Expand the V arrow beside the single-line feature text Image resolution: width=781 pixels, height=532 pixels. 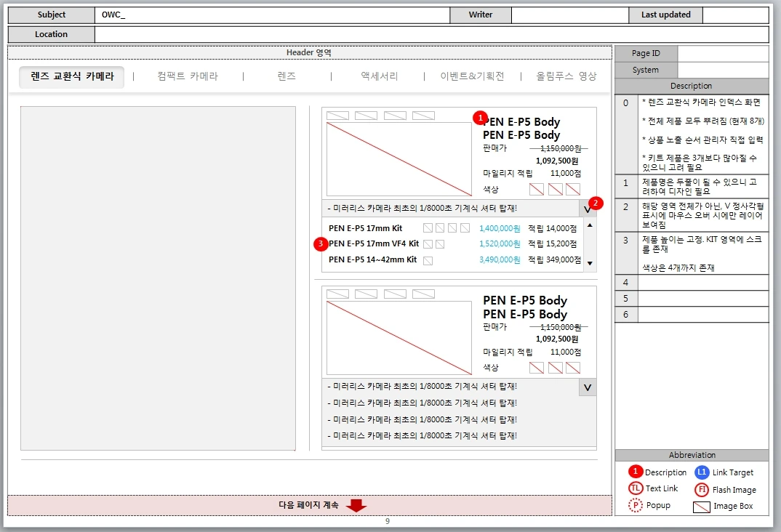pyautogui.click(x=588, y=209)
